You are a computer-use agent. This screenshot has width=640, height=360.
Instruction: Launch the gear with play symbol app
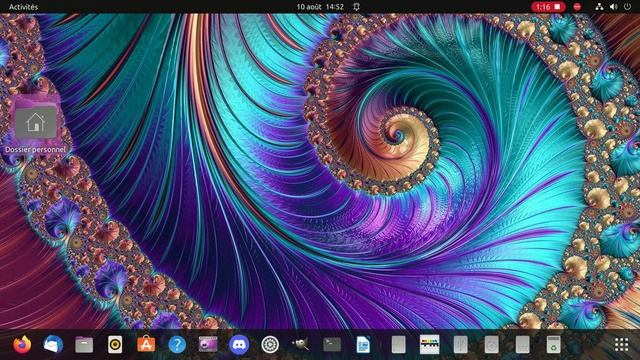pyautogui.click(x=270, y=345)
